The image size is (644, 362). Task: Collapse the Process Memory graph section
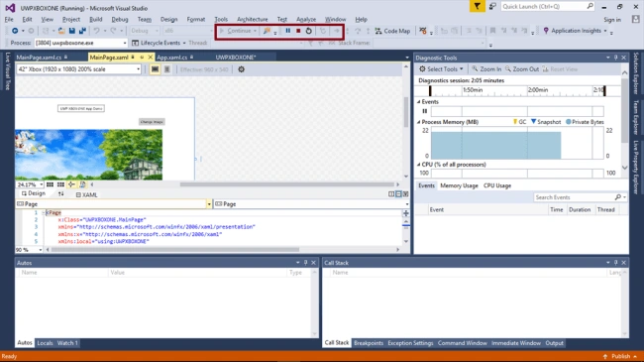(418, 122)
